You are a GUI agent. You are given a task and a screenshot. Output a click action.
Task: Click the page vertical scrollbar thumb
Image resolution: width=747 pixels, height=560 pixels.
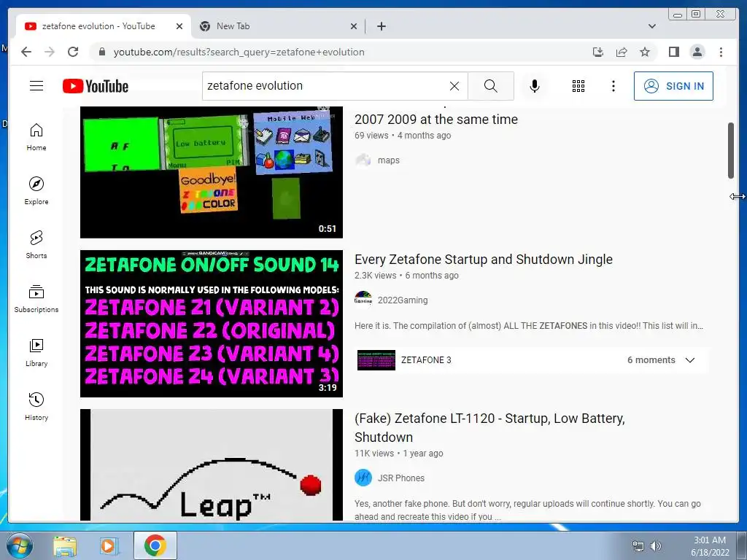coord(731,150)
